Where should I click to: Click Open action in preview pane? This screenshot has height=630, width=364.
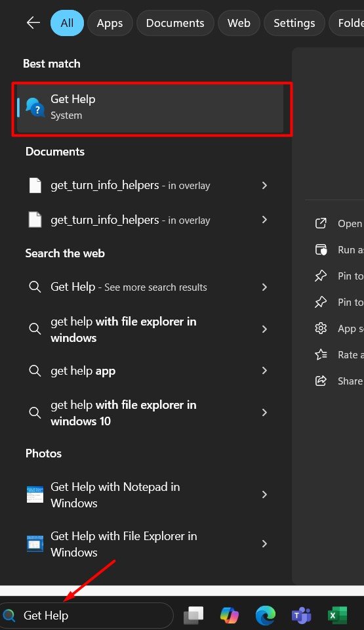[338, 223]
